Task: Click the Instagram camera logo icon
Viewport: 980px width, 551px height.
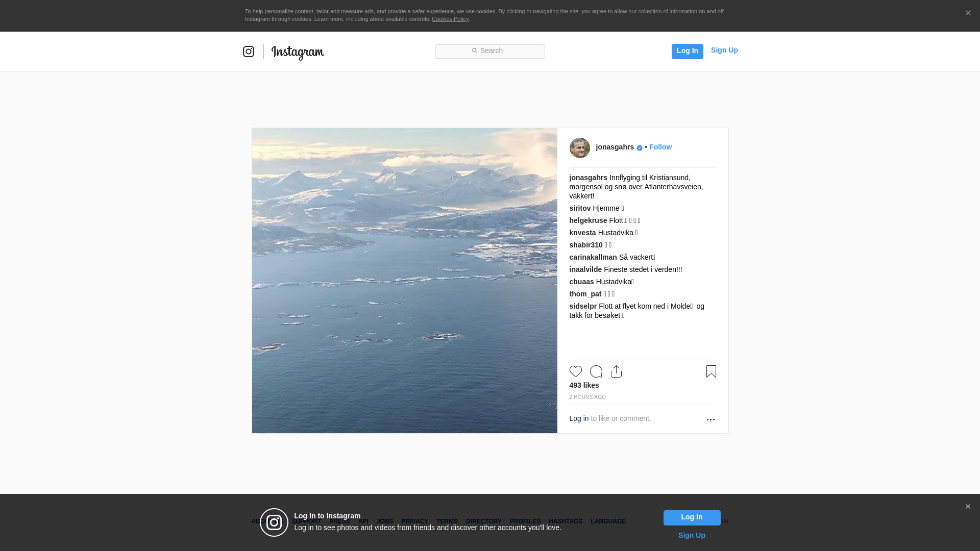Action: pos(249,52)
